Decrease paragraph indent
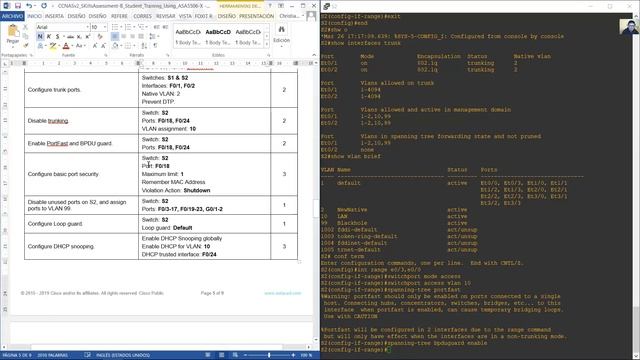Viewport: 640px width, 360px height. [x=157, y=27]
